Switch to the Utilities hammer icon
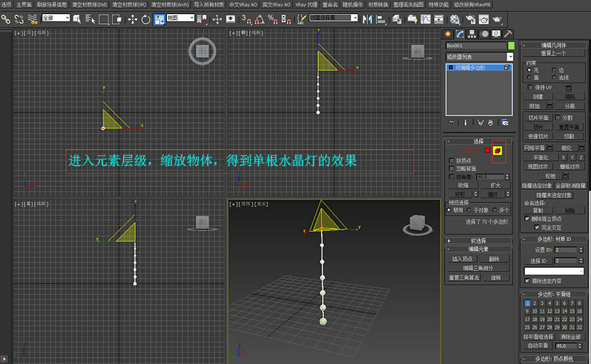Image resolution: width=591 pixels, height=364 pixels. click(508, 34)
